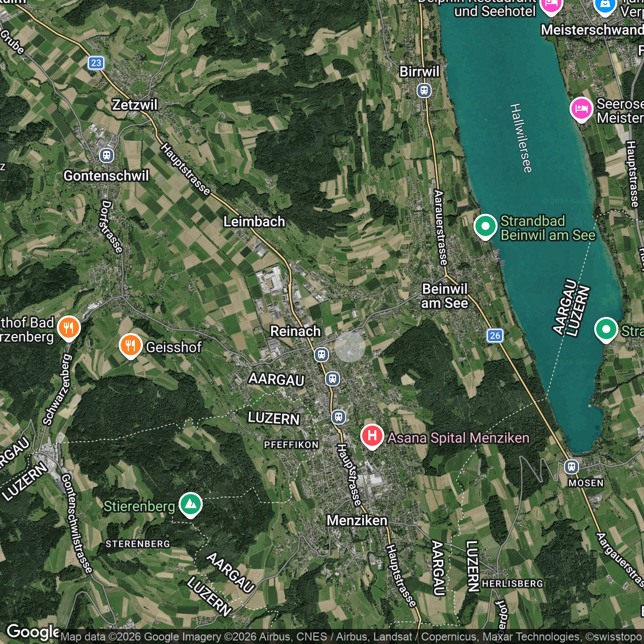Click the Asana Spital Menziken label

[458, 438]
